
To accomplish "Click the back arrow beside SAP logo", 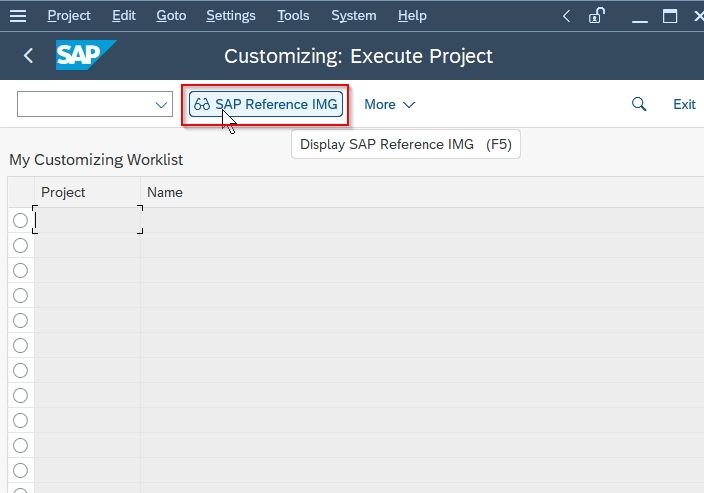I will [x=28, y=56].
